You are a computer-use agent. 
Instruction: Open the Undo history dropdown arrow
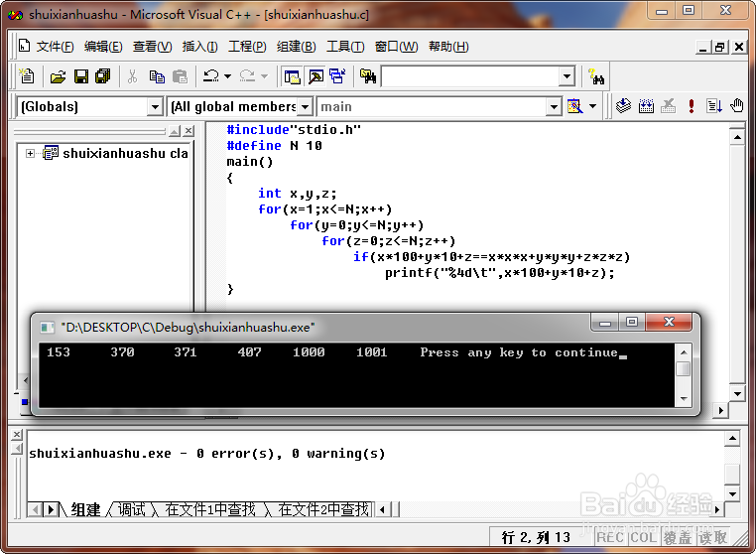tap(227, 76)
